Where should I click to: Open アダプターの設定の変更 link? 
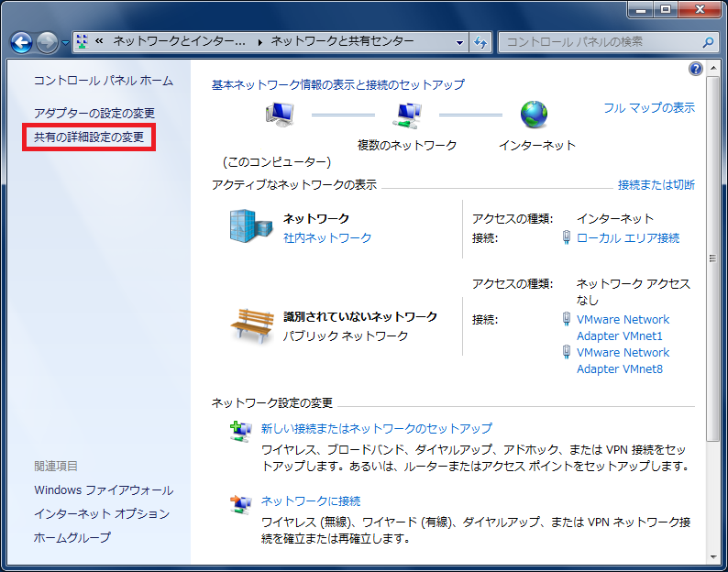[x=94, y=113]
